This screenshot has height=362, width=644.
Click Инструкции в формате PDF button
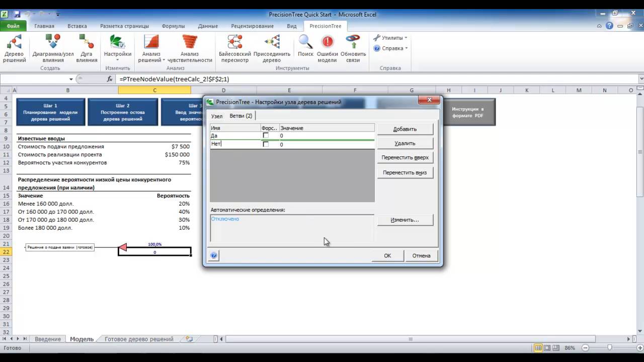click(x=468, y=112)
